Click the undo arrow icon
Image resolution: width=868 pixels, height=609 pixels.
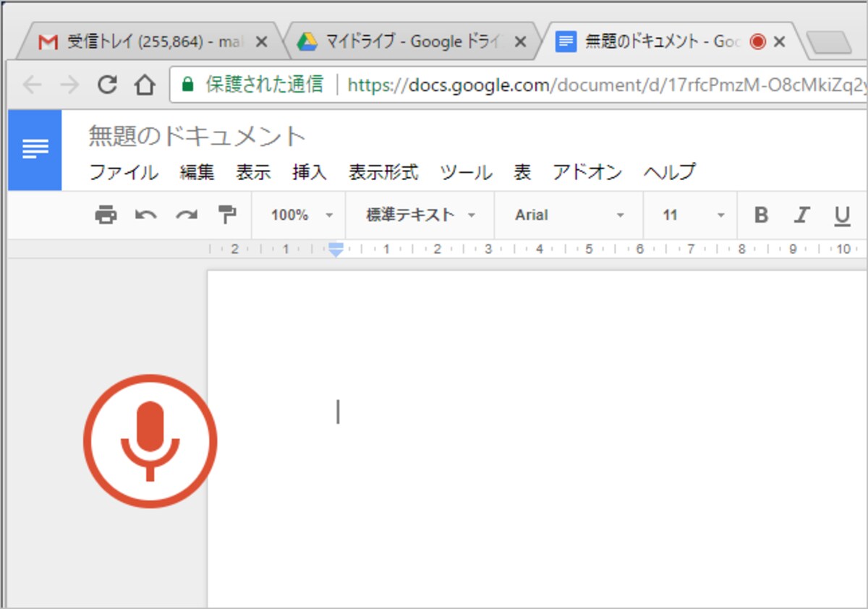(x=146, y=215)
